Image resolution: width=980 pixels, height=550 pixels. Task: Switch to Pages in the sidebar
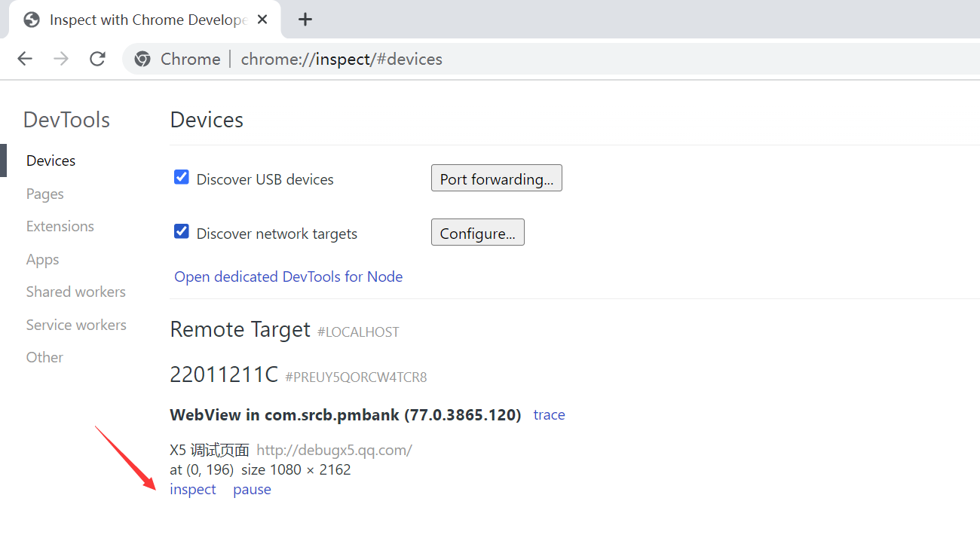(45, 194)
